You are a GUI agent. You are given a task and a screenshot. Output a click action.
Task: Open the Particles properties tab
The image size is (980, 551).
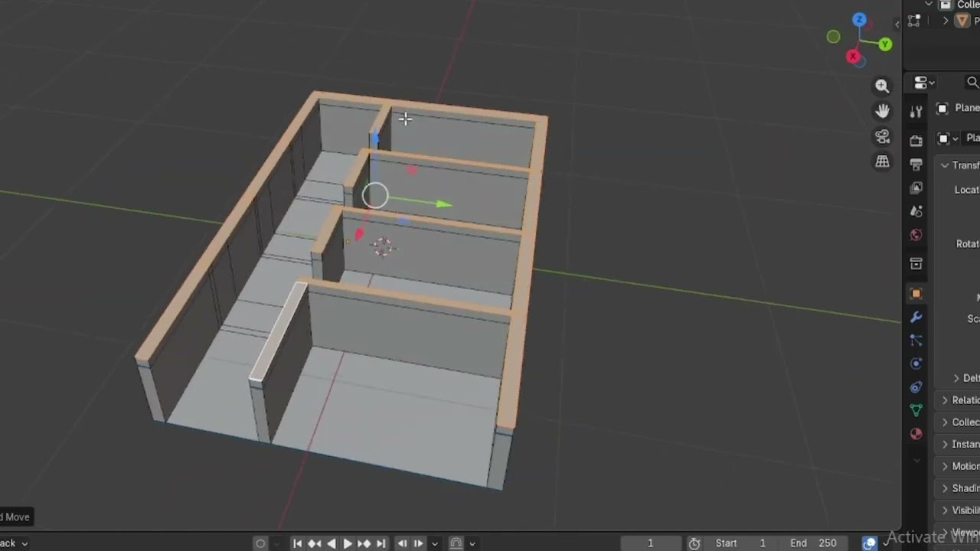[916, 341]
